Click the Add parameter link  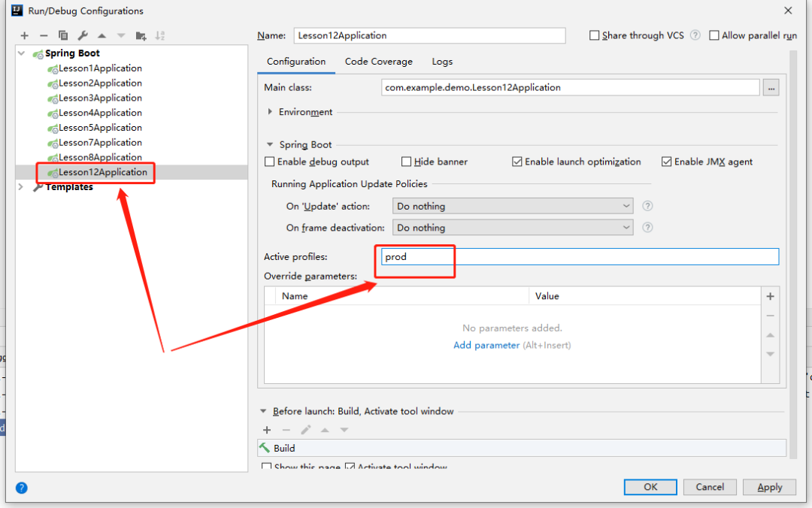click(x=486, y=346)
